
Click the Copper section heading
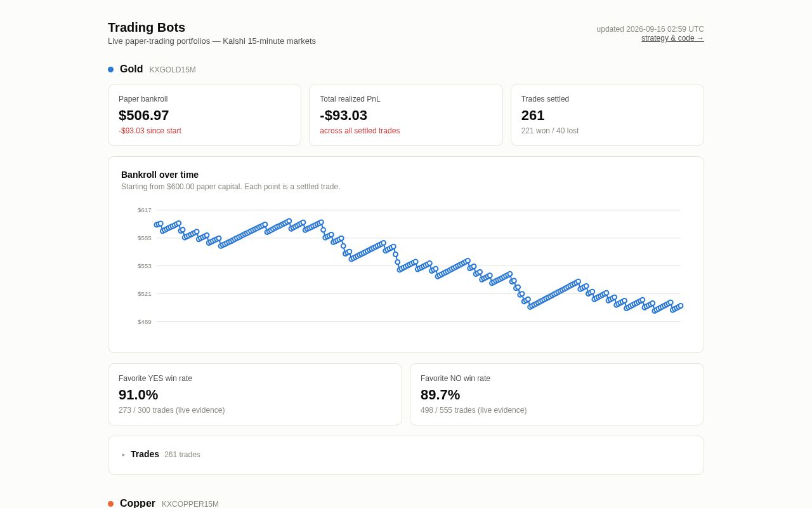138,503
